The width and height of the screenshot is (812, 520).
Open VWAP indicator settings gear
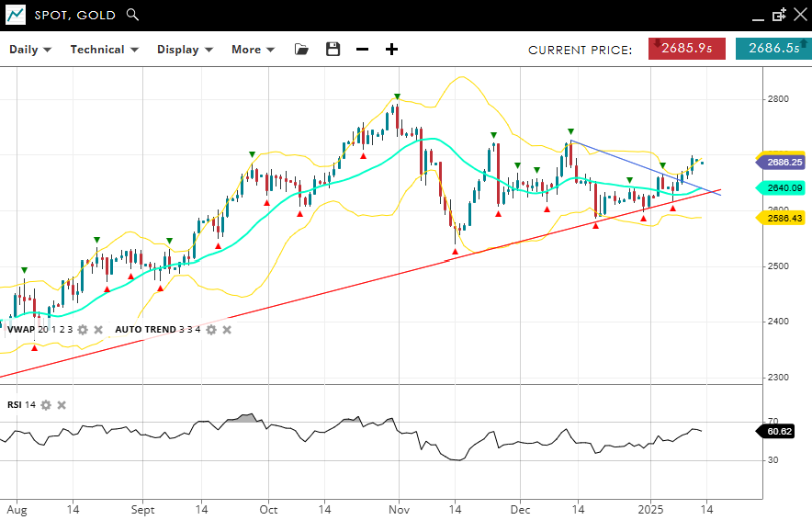click(83, 330)
